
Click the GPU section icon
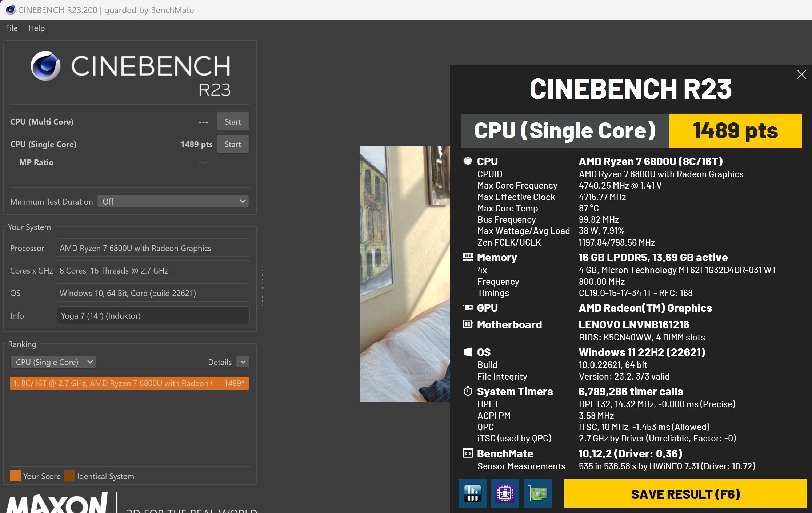(x=468, y=308)
